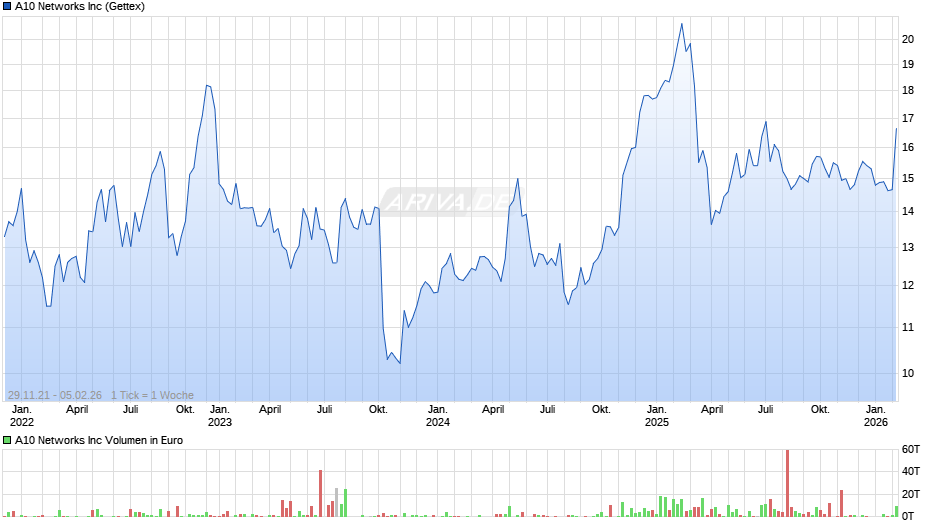Viewport: 940px width, 526px height.
Task: Click the April label in year 2022
Action: point(77,410)
